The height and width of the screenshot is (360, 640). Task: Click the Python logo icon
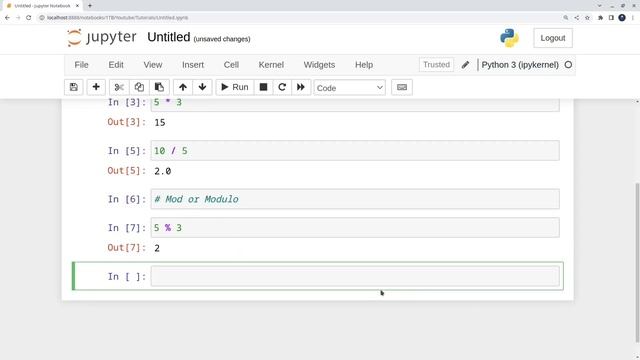pyautogui.click(x=509, y=38)
